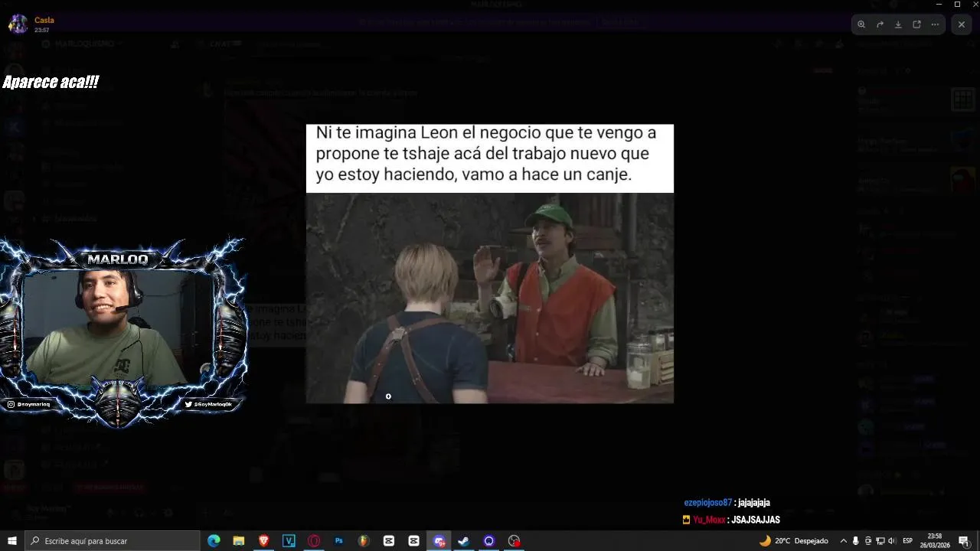Switch the ESP input language indicator
The image size is (980, 551).
(x=908, y=541)
